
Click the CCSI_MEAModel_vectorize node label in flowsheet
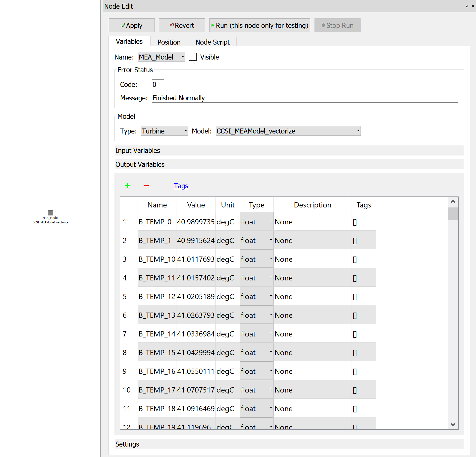pos(51,222)
